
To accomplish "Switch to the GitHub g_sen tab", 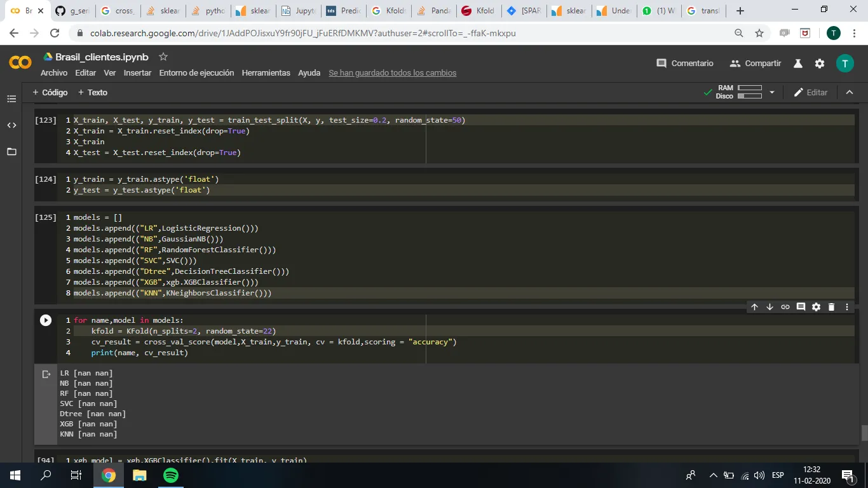I will (72, 11).
